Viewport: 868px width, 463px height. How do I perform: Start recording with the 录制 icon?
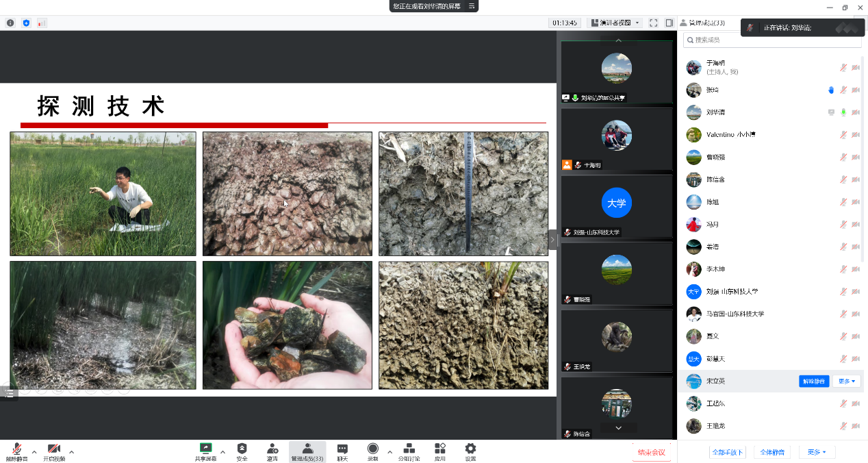[x=372, y=449]
